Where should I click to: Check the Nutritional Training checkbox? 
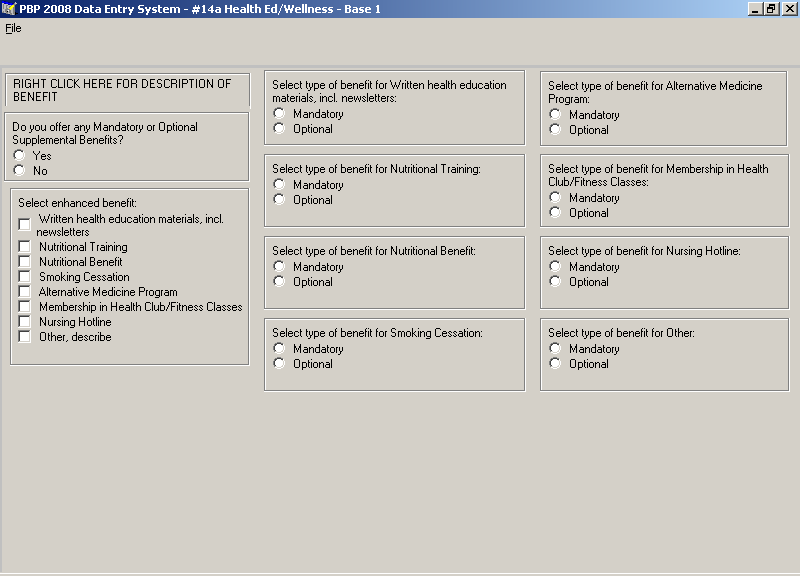point(24,246)
